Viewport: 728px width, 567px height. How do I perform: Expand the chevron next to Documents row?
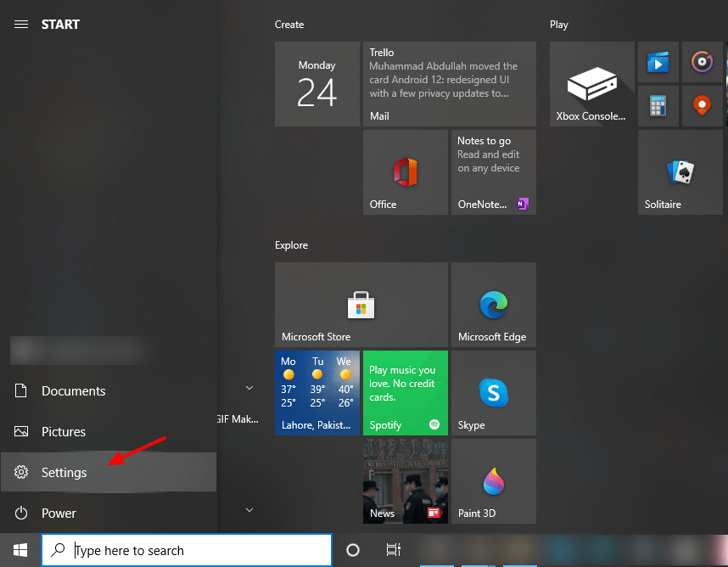click(249, 388)
